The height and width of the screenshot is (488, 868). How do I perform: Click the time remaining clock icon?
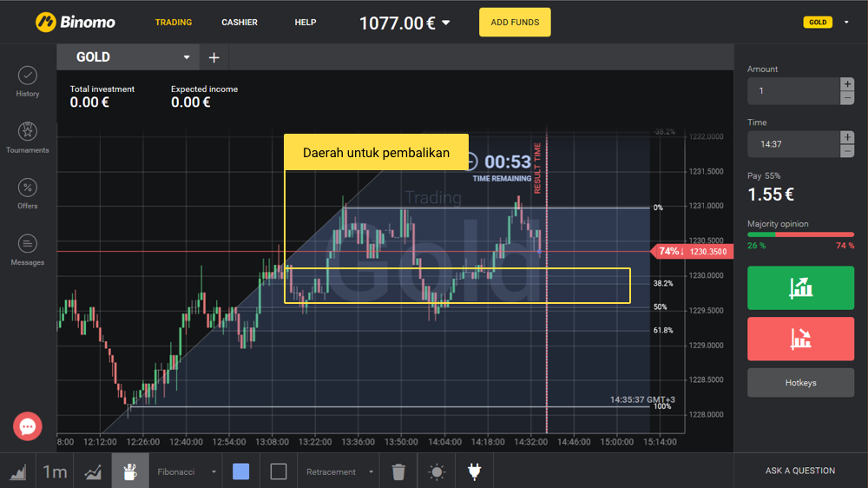pyautogui.click(x=471, y=162)
